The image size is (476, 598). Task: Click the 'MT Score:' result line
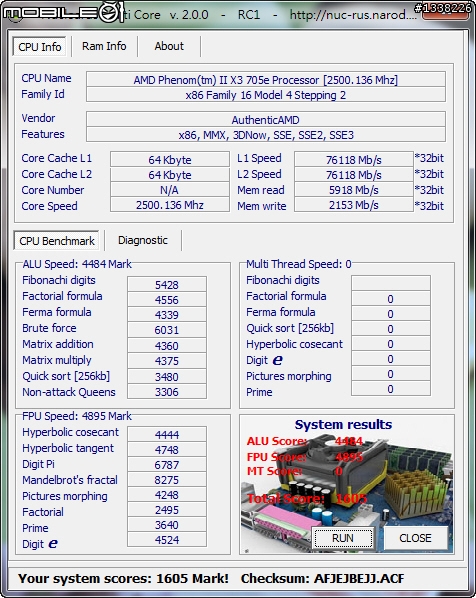tap(294, 471)
